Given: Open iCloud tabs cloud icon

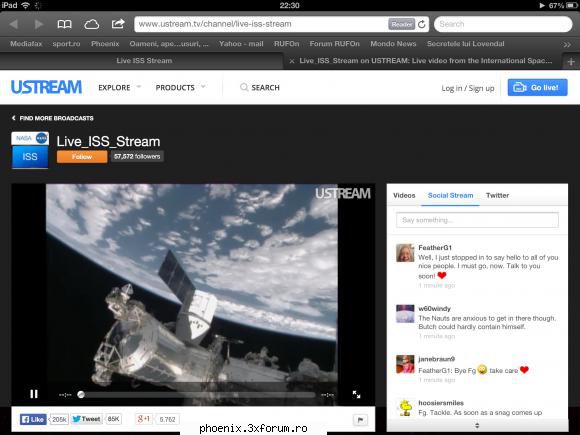Looking at the screenshot, I should [91, 24].
